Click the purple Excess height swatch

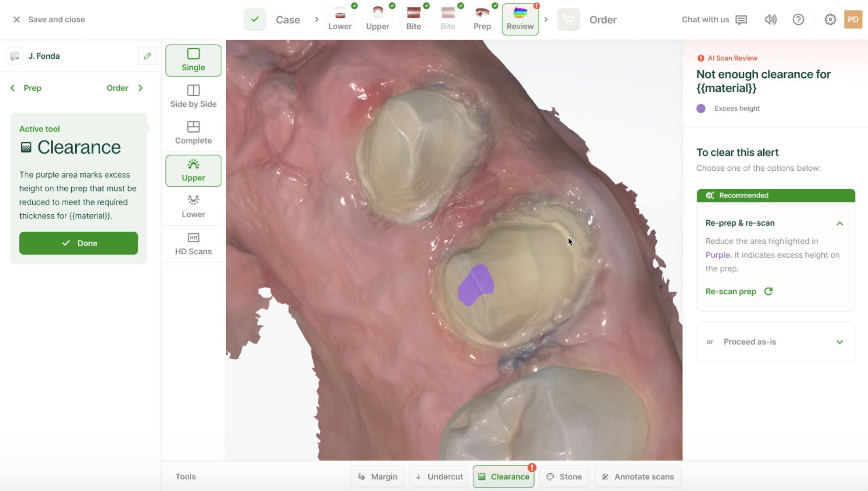pyautogui.click(x=701, y=108)
